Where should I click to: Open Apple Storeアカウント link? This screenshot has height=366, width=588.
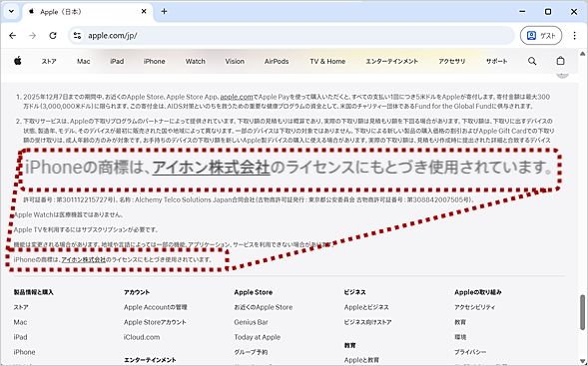point(155,322)
